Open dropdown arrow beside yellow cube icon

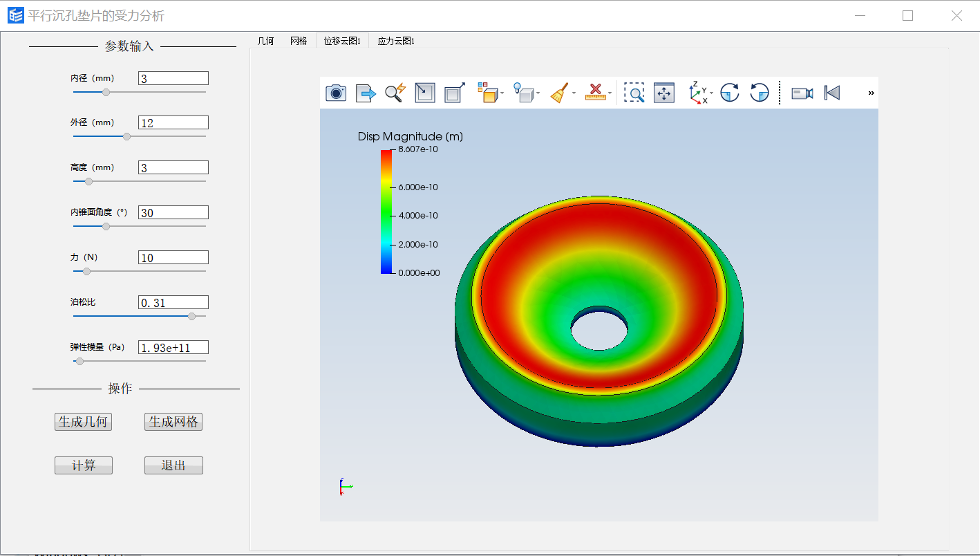(502, 93)
